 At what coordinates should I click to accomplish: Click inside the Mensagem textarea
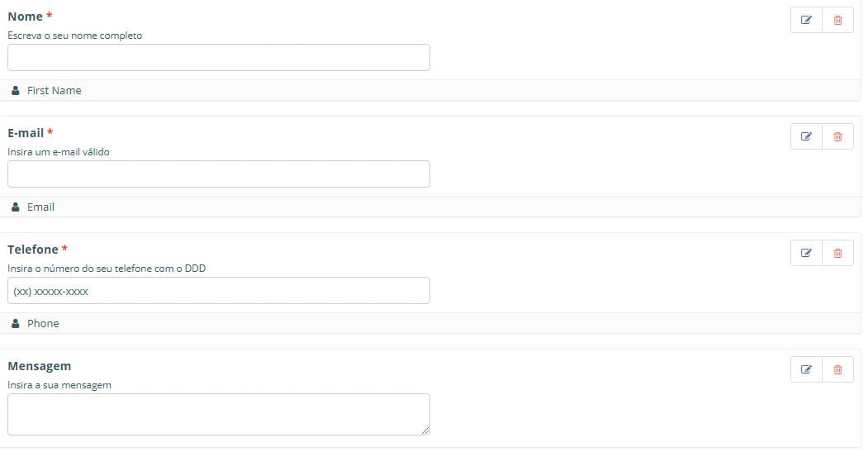pos(219,414)
